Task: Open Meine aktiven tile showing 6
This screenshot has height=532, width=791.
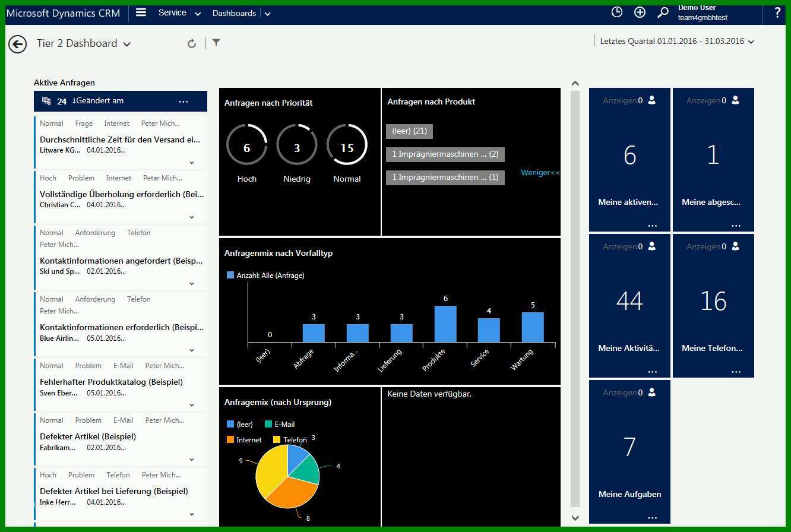Action: coord(629,160)
